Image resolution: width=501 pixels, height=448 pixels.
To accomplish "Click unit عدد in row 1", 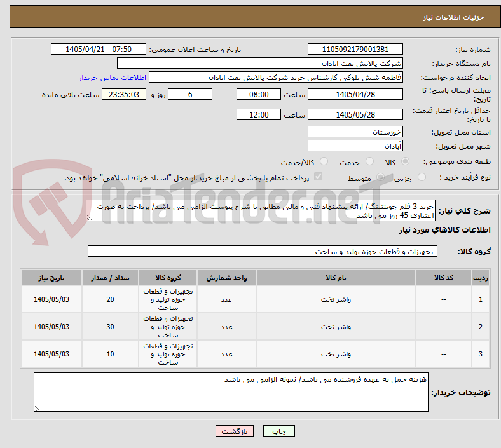I will coord(226,299).
